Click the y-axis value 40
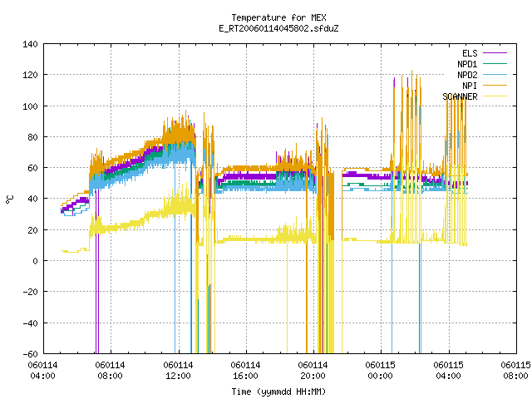The width and height of the screenshot is (532, 399). [32, 199]
